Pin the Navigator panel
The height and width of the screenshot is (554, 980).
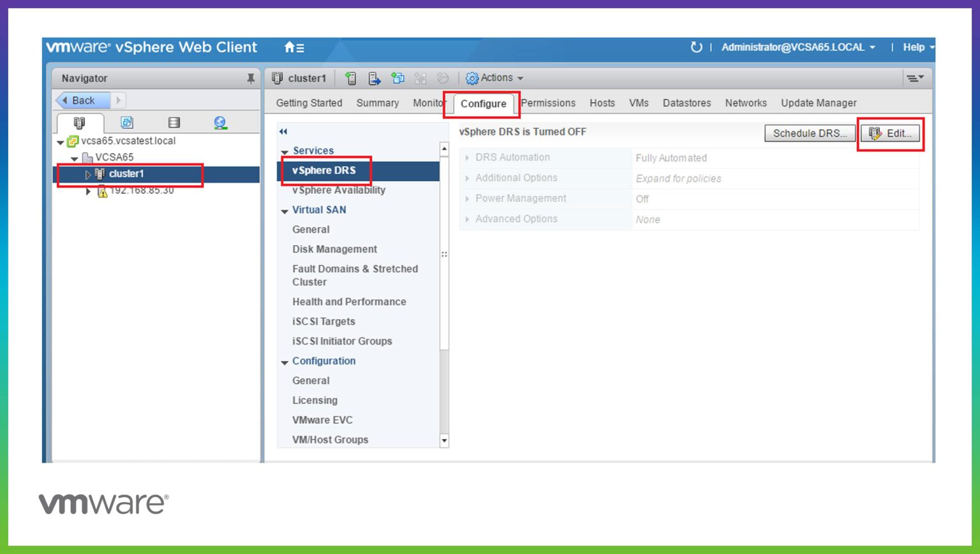pyautogui.click(x=251, y=79)
